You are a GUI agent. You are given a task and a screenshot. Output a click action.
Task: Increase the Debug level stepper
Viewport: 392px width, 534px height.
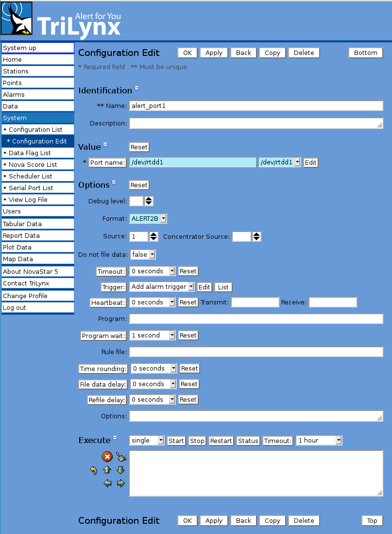point(149,199)
